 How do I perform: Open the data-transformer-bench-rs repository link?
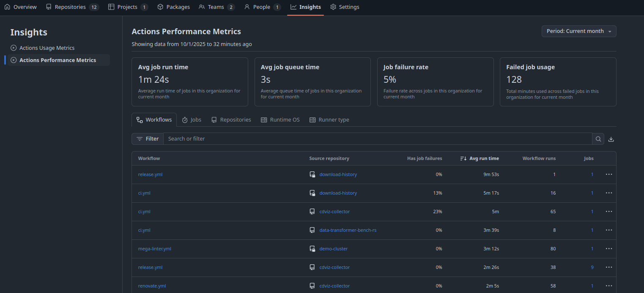point(348,230)
